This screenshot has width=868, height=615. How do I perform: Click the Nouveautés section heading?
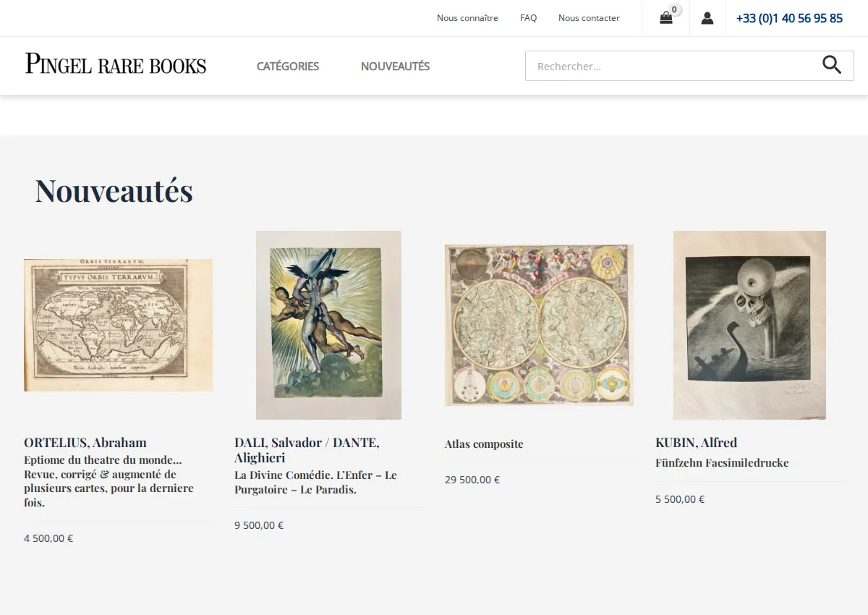(114, 190)
